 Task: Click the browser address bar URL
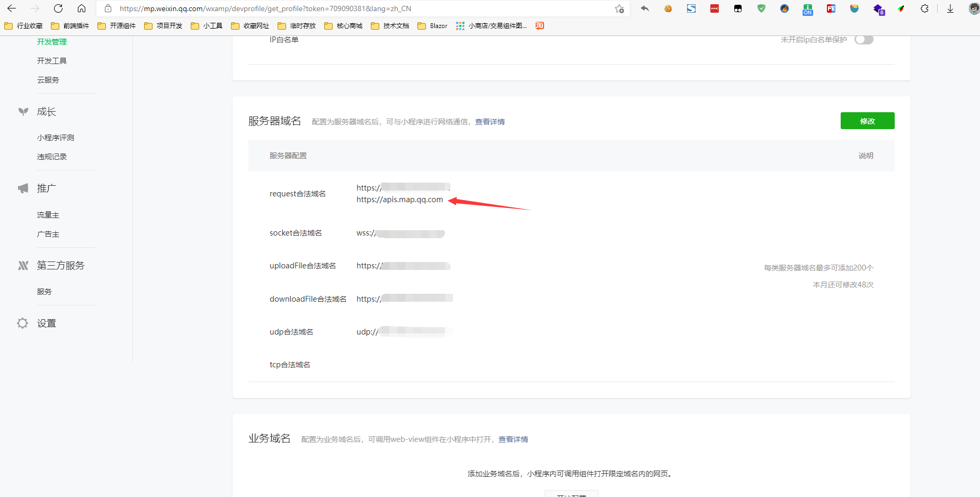click(x=265, y=8)
